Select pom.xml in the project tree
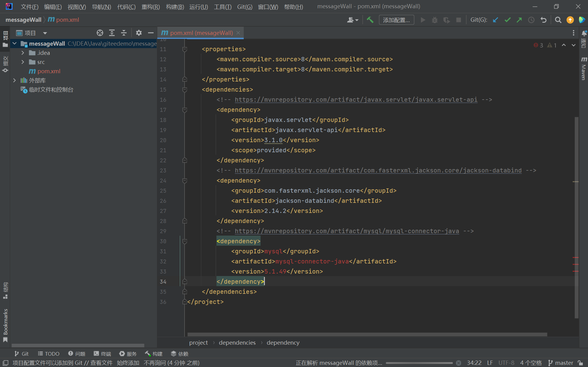This screenshot has width=588, height=367. click(49, 71)
